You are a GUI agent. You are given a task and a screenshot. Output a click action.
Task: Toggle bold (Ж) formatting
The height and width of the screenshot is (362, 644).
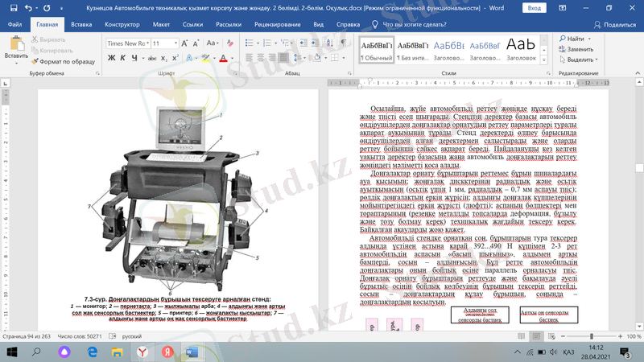(x=112, y=58)
